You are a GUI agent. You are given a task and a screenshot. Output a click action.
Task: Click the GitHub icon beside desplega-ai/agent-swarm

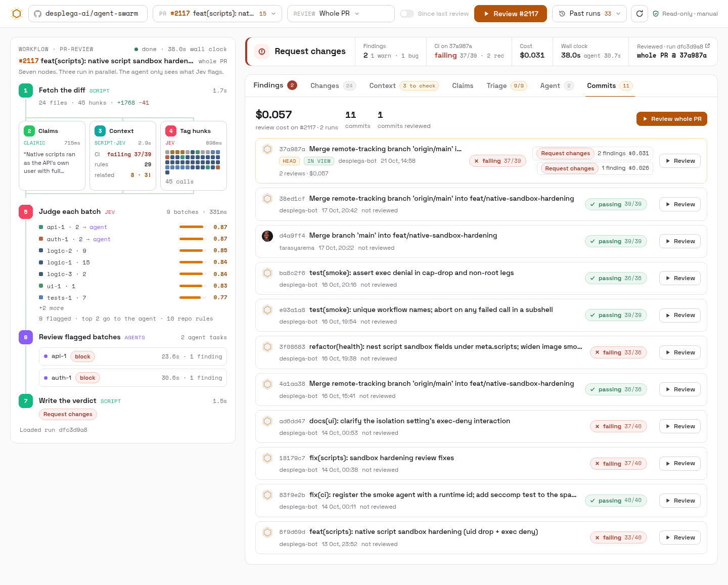37,14
